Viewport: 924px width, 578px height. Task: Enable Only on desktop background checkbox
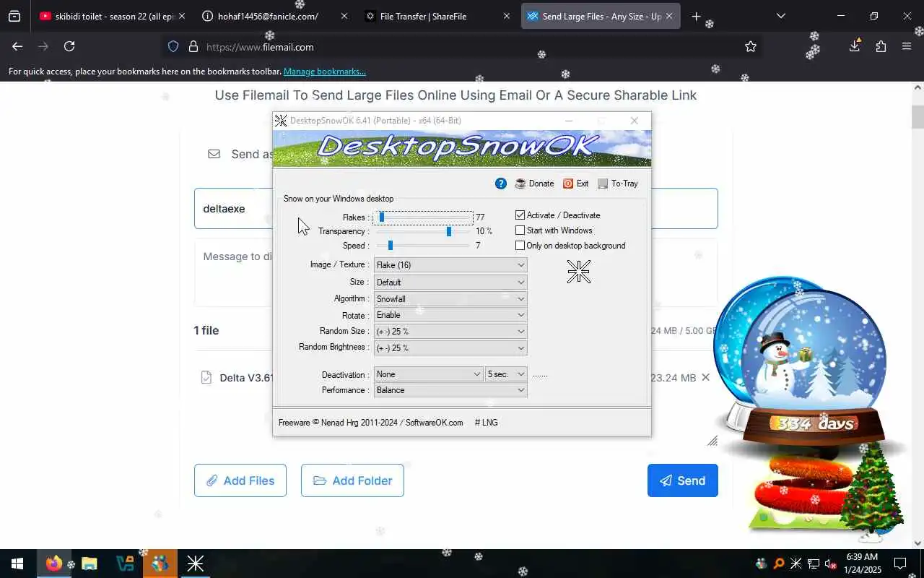(520, 245)
